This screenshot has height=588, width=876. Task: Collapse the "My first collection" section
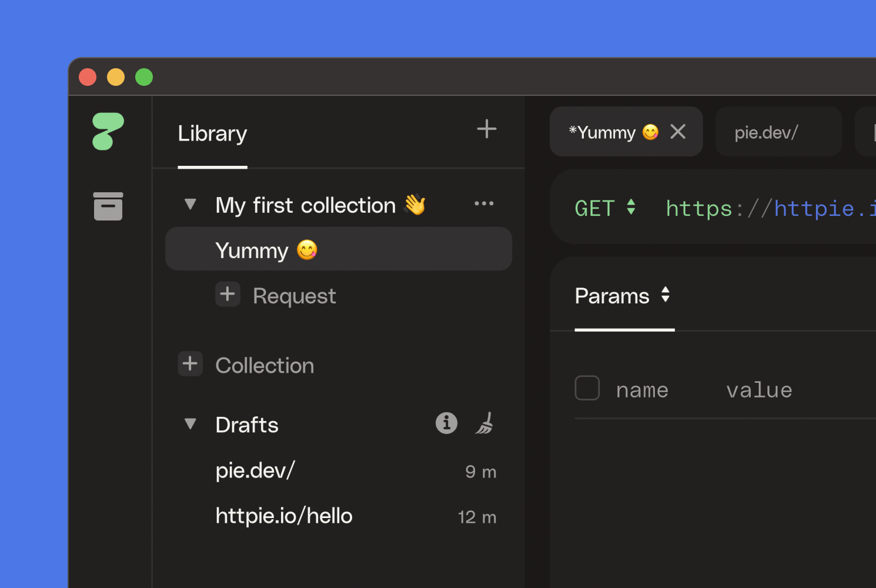click(189, 203)
